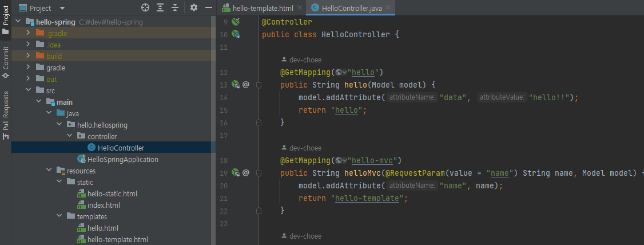This screenshot has width=644, height=245.
Task: Click the dev-choee author hint above line 12
Action: [301, 60]
